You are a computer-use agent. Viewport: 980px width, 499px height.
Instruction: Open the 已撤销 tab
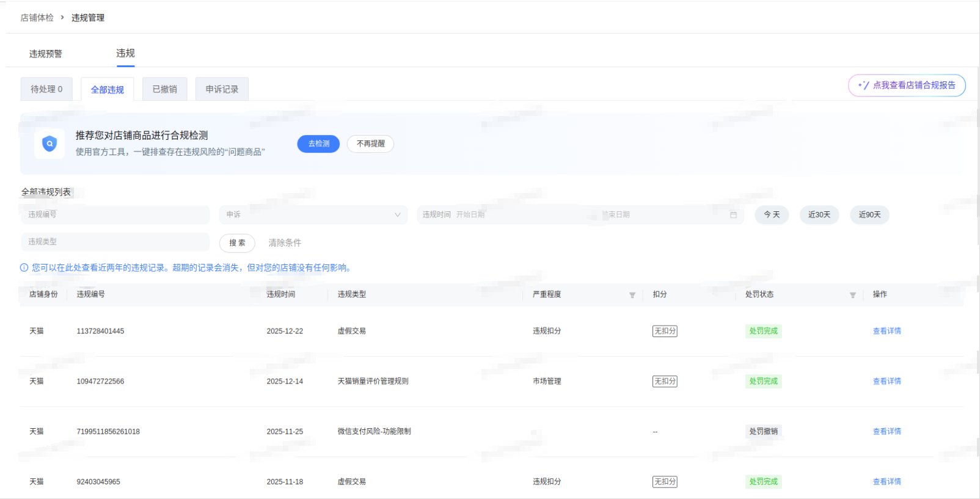(x=165, y=89)
